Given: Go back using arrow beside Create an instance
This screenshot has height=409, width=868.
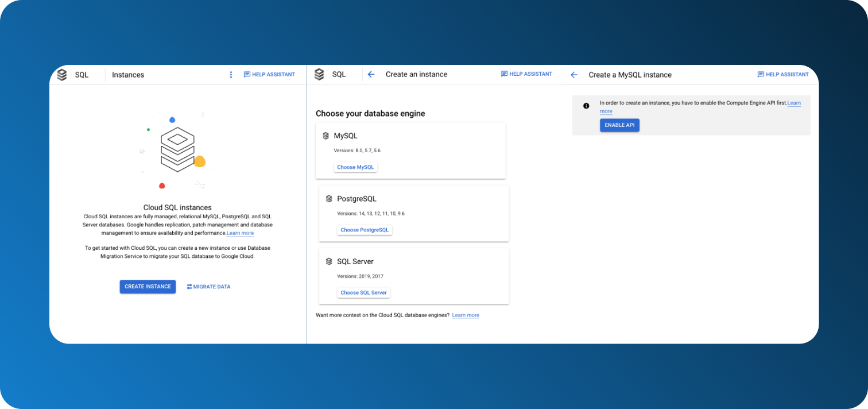Looking at the screenshot, I should click(371, 74).
